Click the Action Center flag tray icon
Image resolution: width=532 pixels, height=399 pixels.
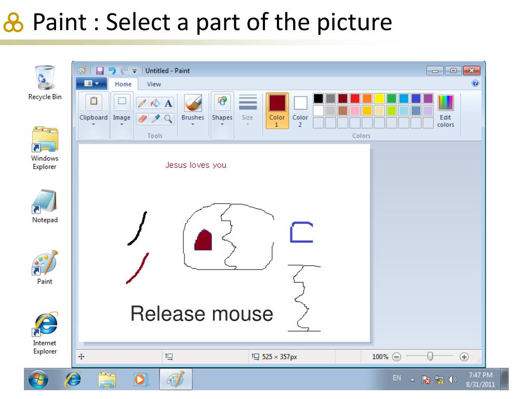click(x=426, y=380)
